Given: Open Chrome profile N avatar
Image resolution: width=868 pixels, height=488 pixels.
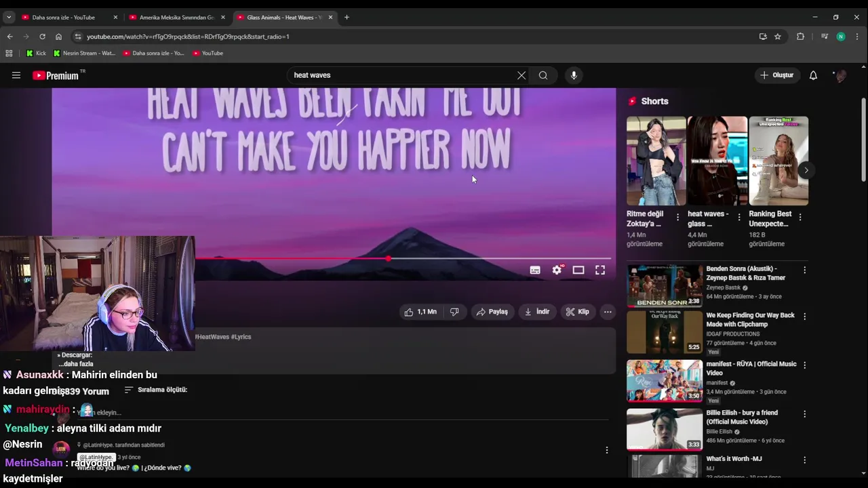Looking at the screenshot, I should pyautogui.click(x=841, y=37).
